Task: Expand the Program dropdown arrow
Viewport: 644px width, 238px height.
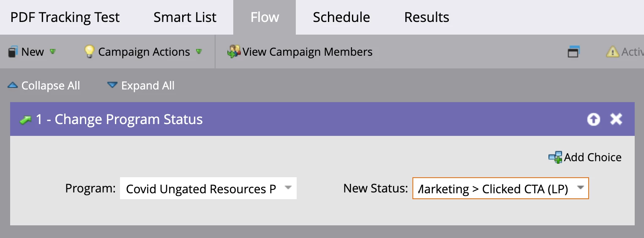Action: 288,187
